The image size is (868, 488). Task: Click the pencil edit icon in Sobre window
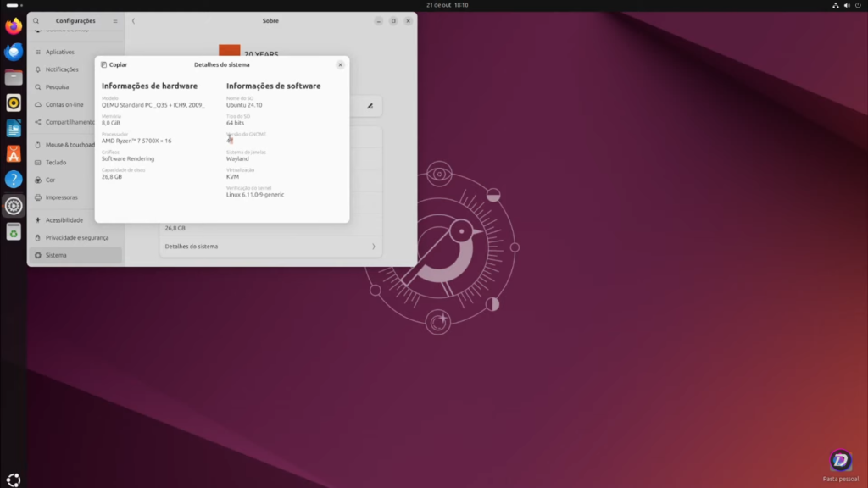coord(370,106)
